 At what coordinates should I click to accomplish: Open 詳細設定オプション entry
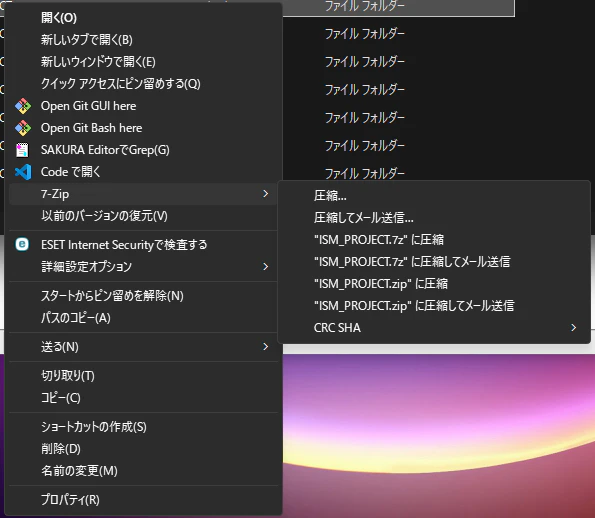[143, 267]
